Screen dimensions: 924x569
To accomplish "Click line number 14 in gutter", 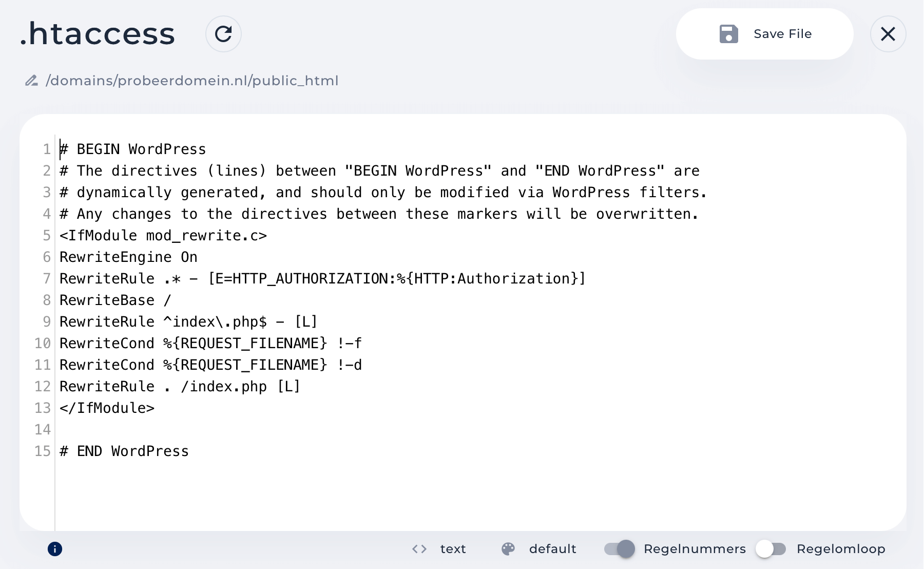I will click(43, 429).
